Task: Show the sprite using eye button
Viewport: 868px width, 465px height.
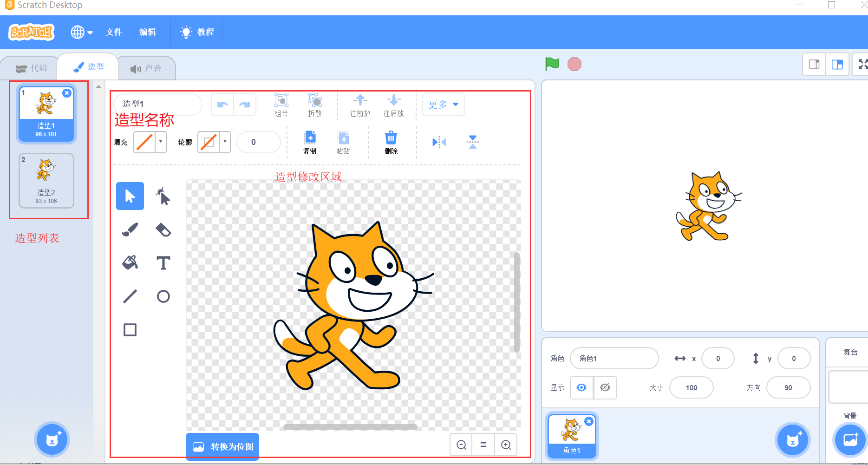Action: [x=581, y=387]
